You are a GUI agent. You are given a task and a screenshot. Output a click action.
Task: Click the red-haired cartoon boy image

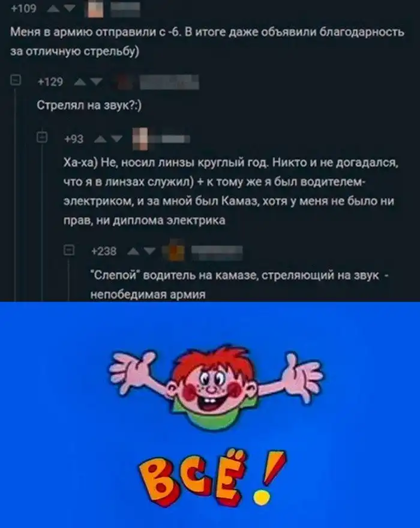tap(216, 387)
